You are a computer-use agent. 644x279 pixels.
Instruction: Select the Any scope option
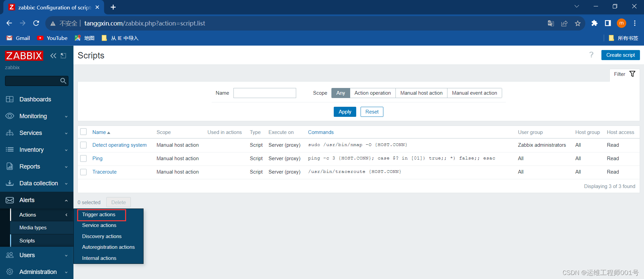340,93
